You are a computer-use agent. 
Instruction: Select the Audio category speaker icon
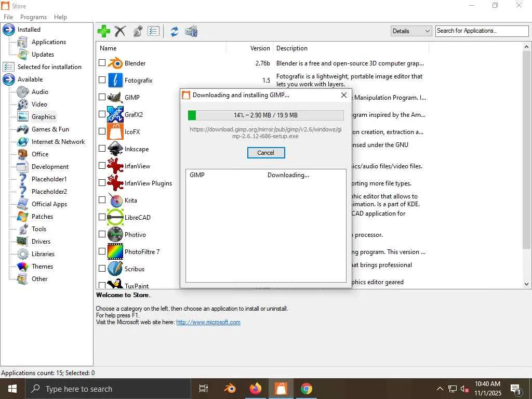click(23, 91)
